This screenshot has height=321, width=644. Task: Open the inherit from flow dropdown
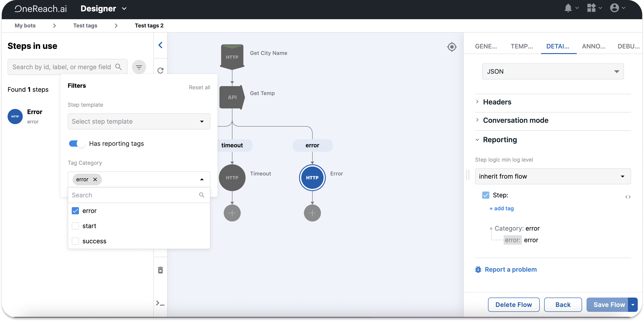[552, 176]
